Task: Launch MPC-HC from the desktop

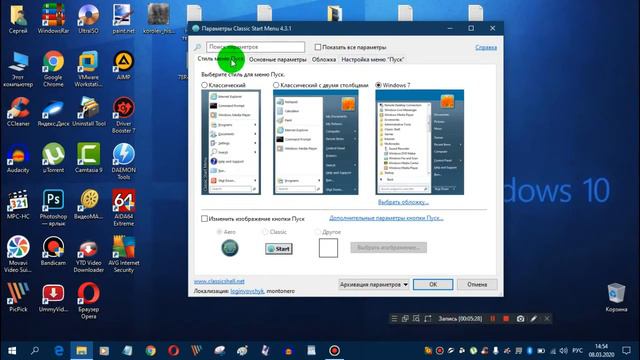Action: pyautogui.click(x=18, y=205)
